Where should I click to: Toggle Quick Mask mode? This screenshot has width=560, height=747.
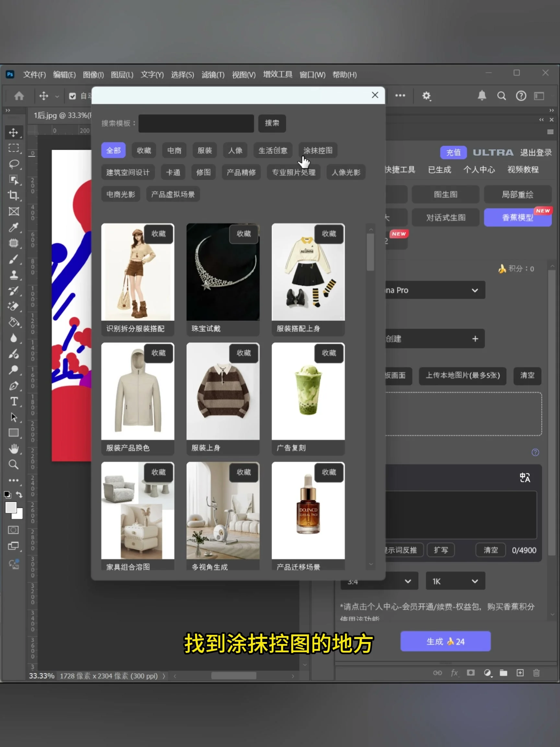14,530
